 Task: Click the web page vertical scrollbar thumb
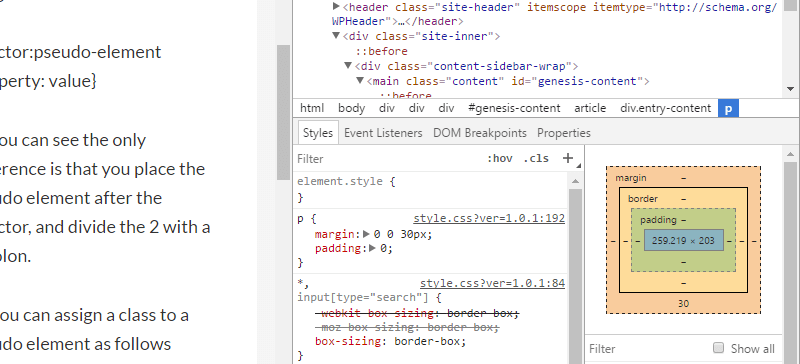(283, 112)
